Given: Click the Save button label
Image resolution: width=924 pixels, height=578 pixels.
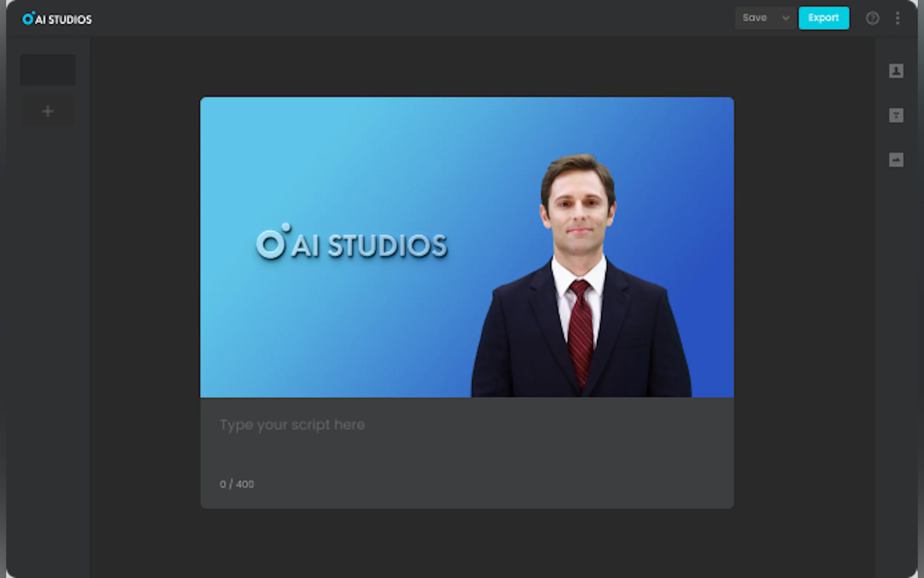Looking at the screenshot, I should pyautogui.click(x=754, y=18).
